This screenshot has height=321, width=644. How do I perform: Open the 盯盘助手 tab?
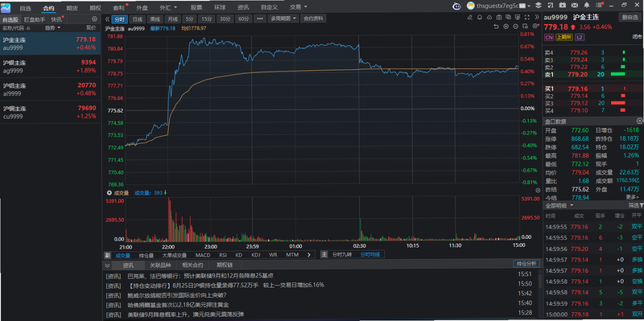[x=35, y=19]
